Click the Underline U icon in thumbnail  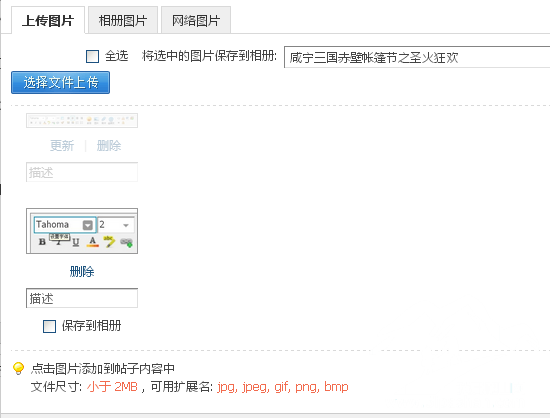(x=76, y=242)
